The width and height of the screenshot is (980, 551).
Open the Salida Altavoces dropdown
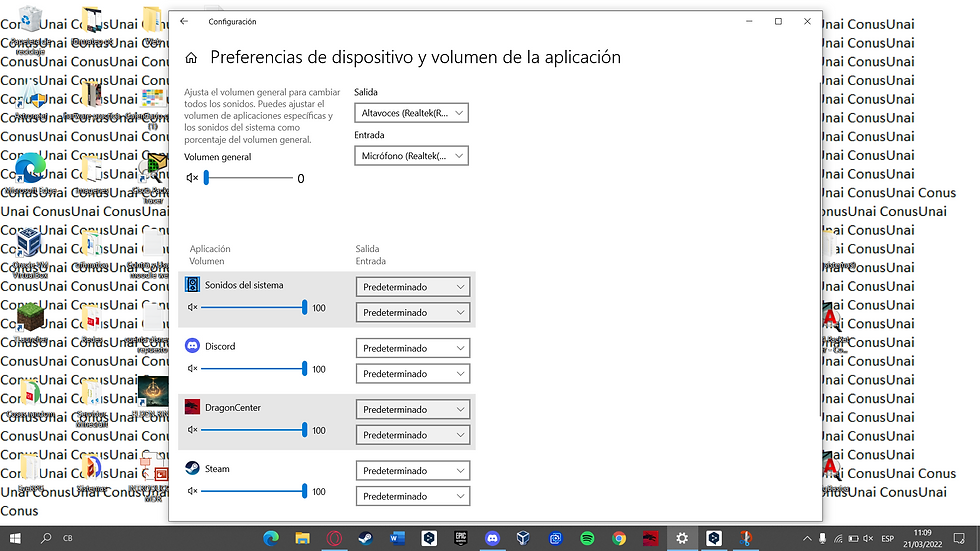411,113
